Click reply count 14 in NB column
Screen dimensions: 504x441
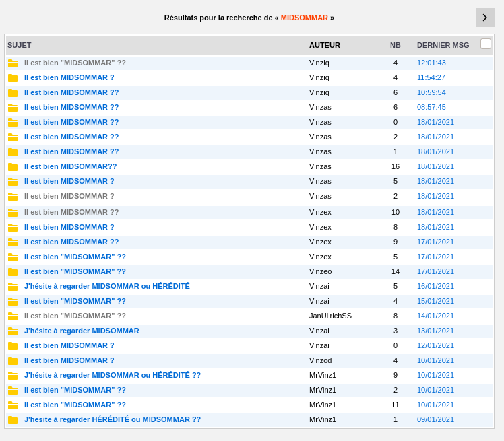point(396,271)
